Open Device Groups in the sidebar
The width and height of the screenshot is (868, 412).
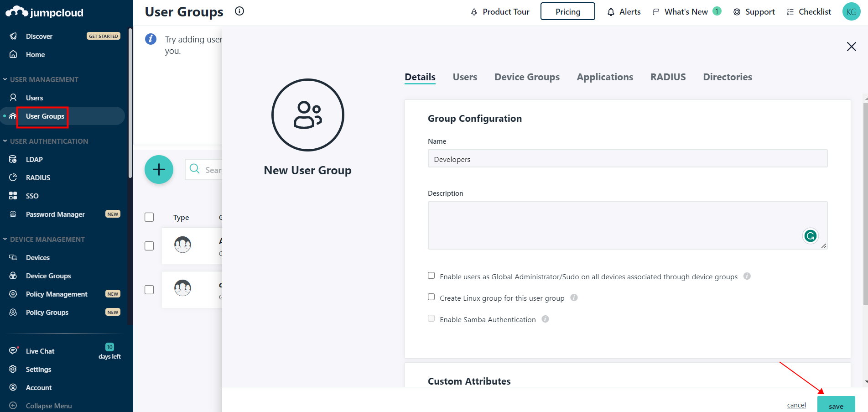coord(48,276)
